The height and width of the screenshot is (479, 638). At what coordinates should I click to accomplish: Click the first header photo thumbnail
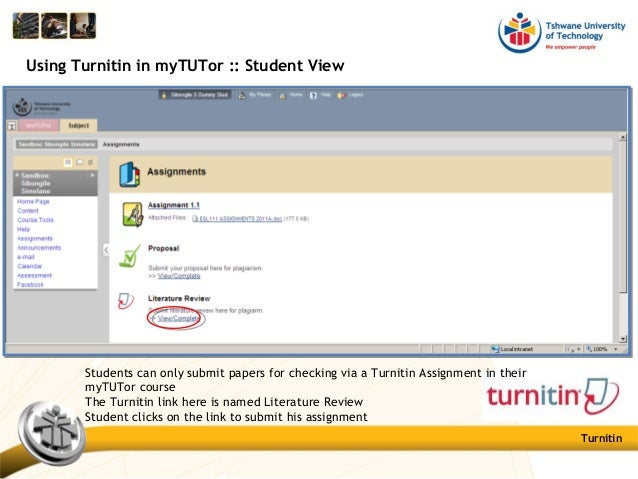(26, 26)
